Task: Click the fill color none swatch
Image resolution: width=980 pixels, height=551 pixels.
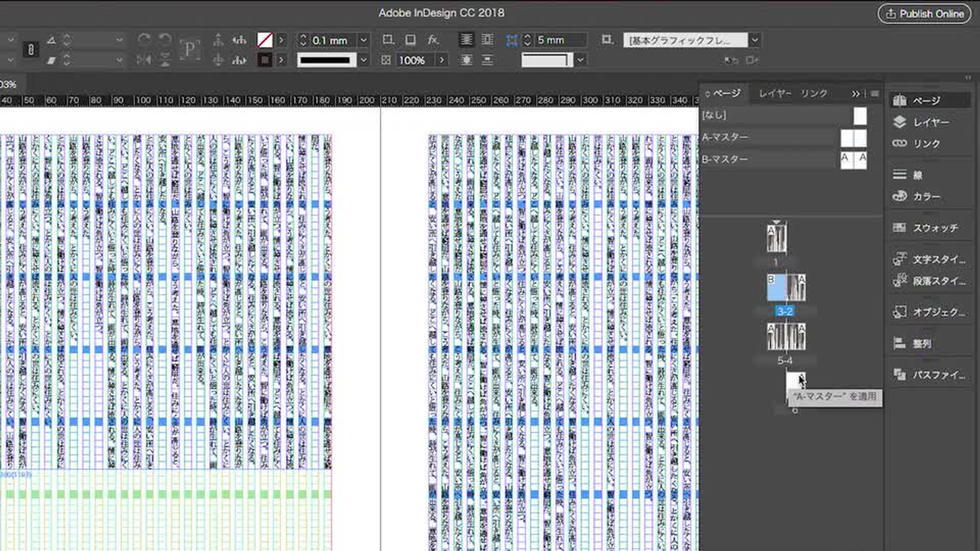Action: [264, 40]
